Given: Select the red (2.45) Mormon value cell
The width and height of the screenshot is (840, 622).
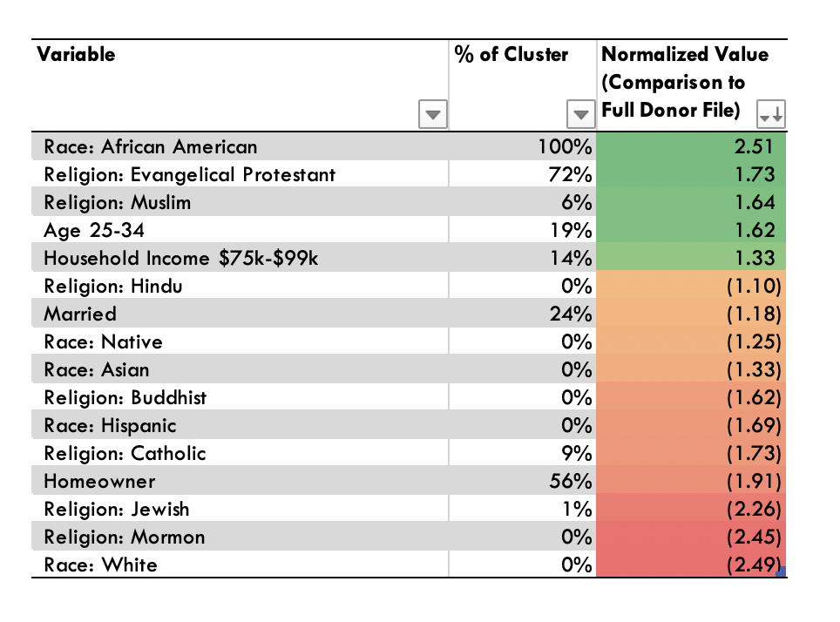Looking at the screenshot, I should coord(691,537).
